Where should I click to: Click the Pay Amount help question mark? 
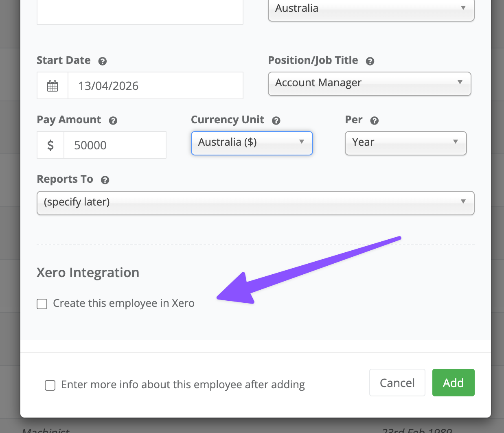click(x=113, y=120)
